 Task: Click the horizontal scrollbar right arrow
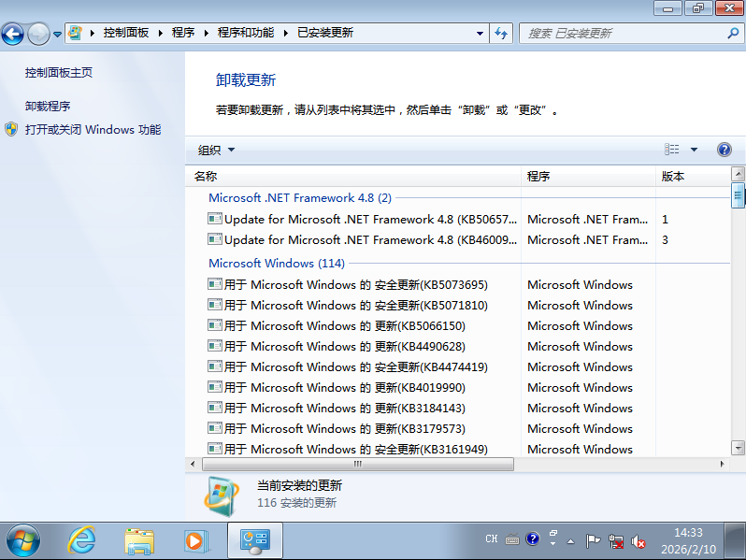[x=723, y=464]
